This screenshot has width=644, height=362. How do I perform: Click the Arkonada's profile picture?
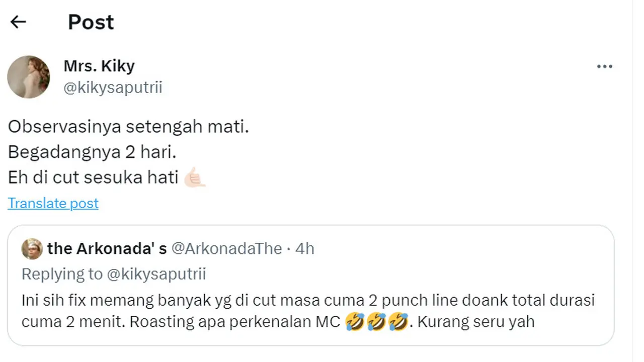(x=32, y=248)
